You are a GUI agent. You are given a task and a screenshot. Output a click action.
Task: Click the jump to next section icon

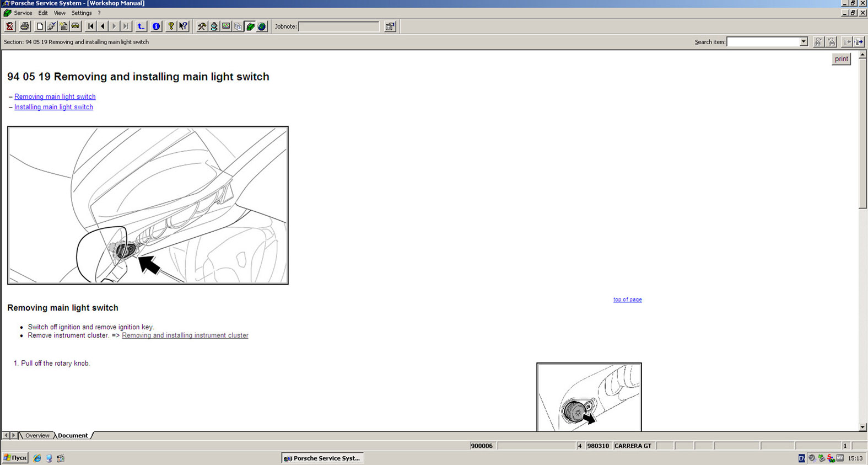(859, 42)
